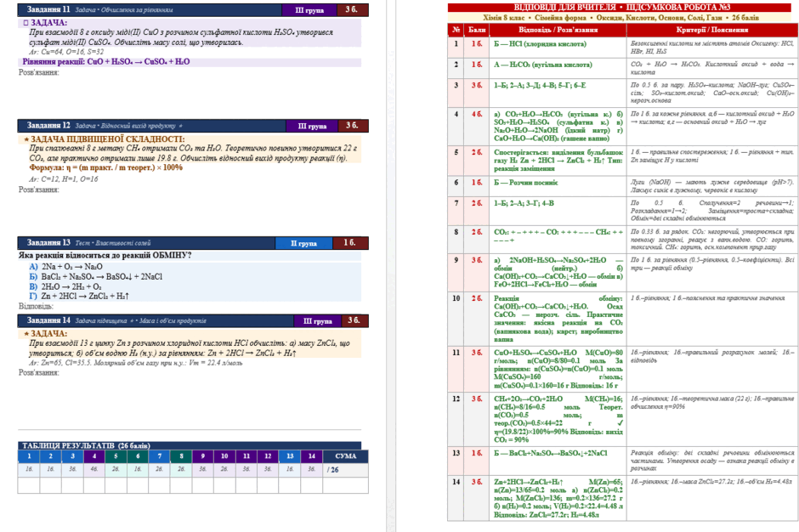Screen dimensions: 799x532
Task: Click the 'III група' badge of Завдання 12
Action: (312, 126)
